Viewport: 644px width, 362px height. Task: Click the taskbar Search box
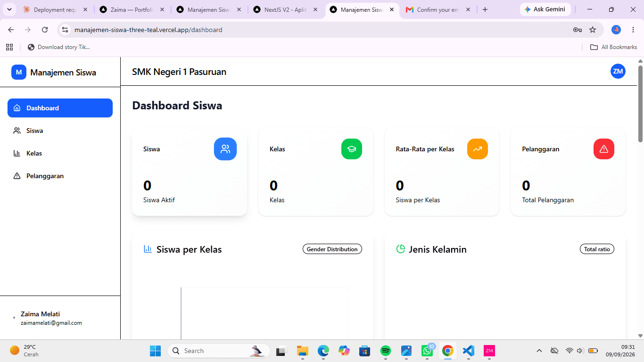click(x=219, y=351)
